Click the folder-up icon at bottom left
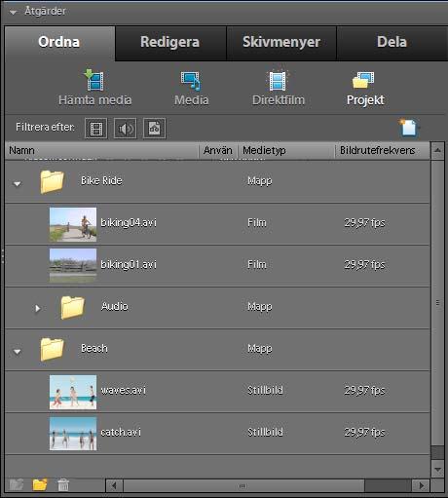This screenshot has height=498, width=448. [17, 484]
